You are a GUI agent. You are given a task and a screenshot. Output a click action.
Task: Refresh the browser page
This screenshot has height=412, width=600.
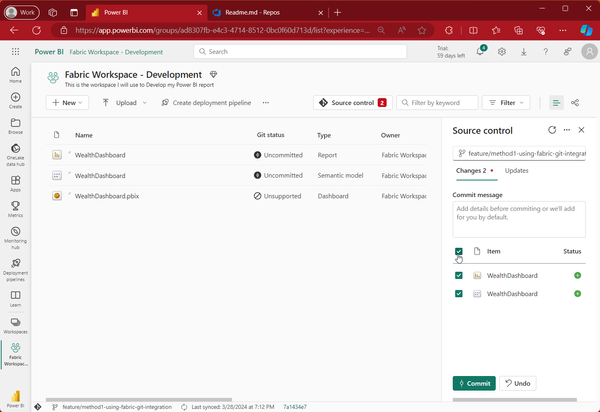click(x=36, y=30)
